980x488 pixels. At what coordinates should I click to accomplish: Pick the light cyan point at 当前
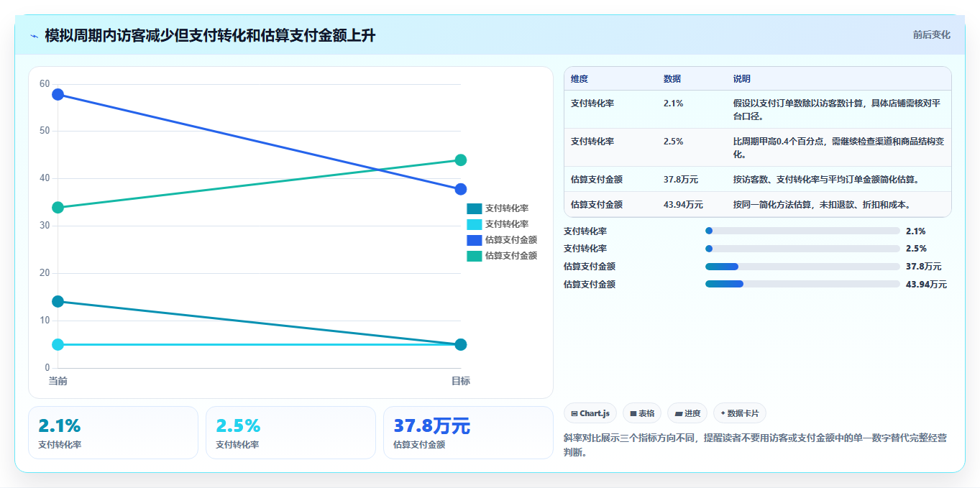coord(58,344)
